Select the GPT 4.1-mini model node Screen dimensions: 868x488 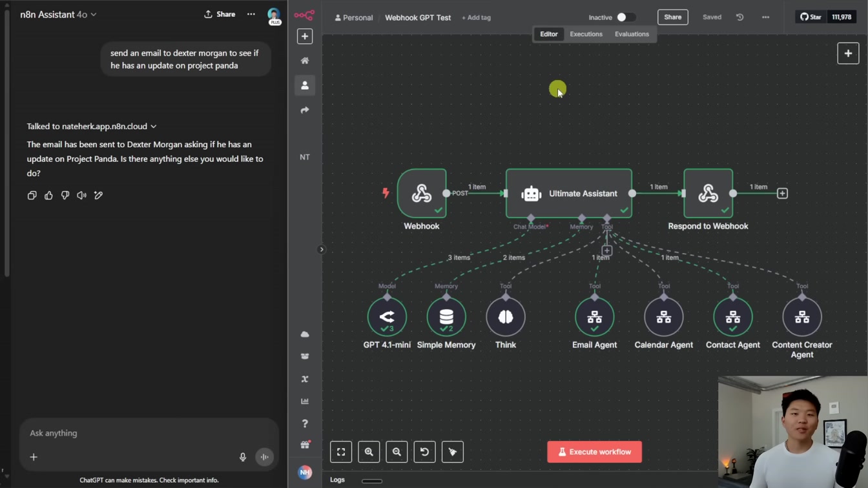[x=387, y=317]
